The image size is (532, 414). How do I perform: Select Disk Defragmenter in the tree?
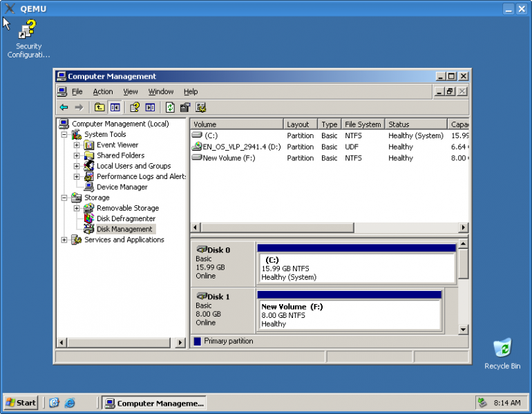click(126, 218)
